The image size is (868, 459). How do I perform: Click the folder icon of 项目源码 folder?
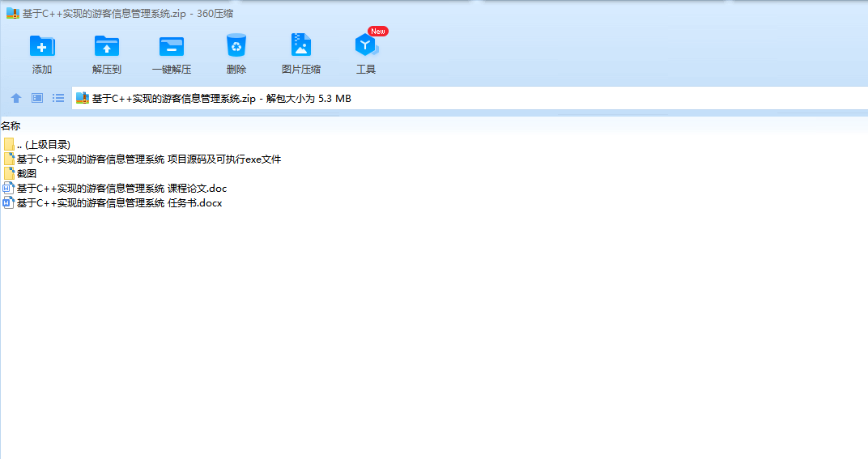tap(9, 159)
